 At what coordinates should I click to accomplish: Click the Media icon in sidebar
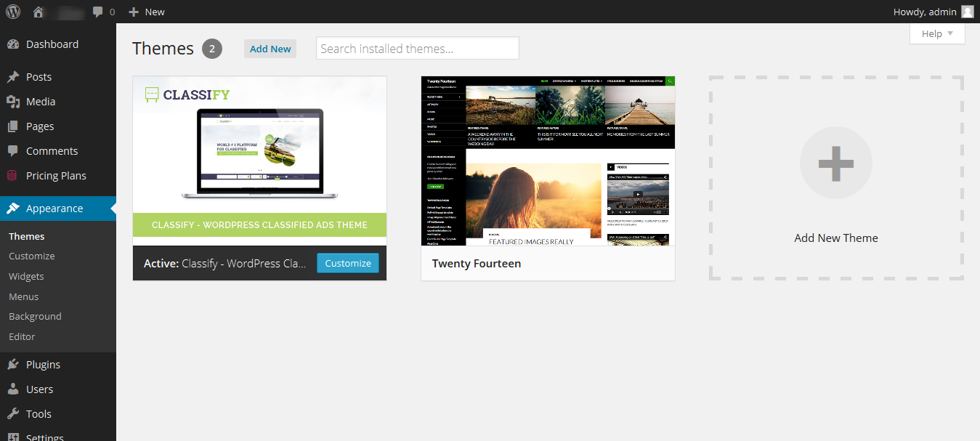click(13, 102)
